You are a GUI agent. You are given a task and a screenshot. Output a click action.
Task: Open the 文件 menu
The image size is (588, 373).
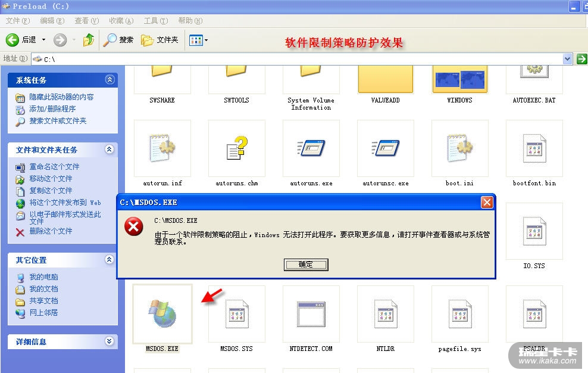coord(18,21)
